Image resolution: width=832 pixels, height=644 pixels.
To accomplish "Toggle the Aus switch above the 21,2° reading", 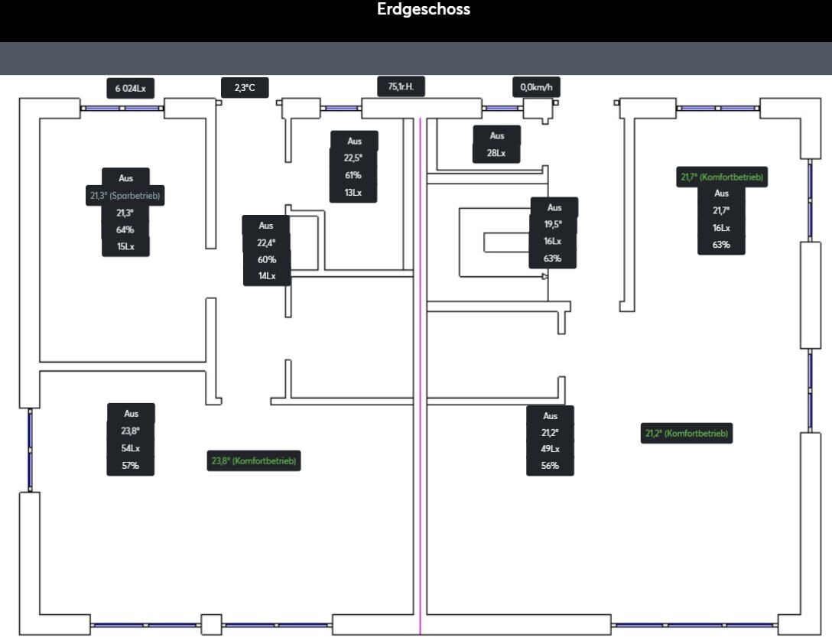I will 550,416.
